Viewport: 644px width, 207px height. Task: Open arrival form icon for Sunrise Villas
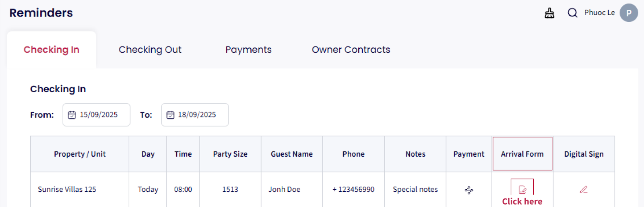(x=522, y=189)
